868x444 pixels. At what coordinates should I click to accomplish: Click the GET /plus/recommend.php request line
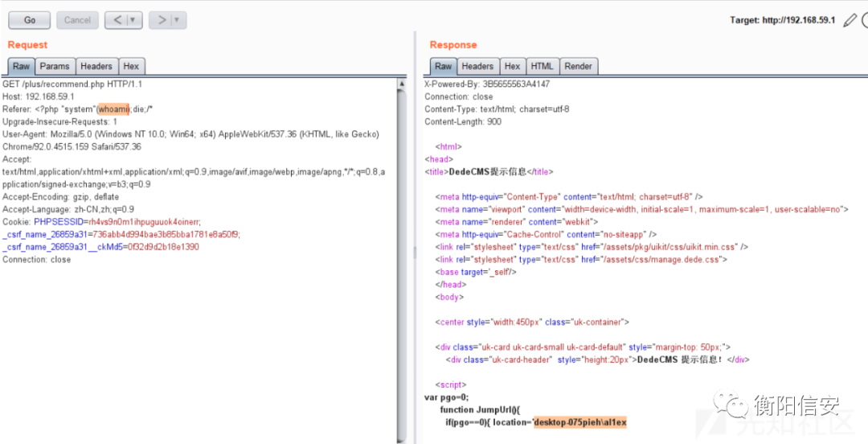pos(72,84)
